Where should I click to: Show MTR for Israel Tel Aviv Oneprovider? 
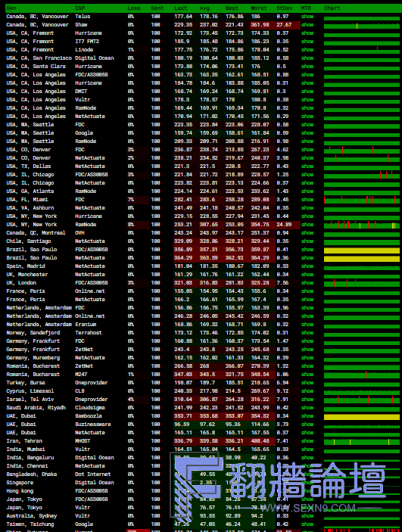pos(307,400)
